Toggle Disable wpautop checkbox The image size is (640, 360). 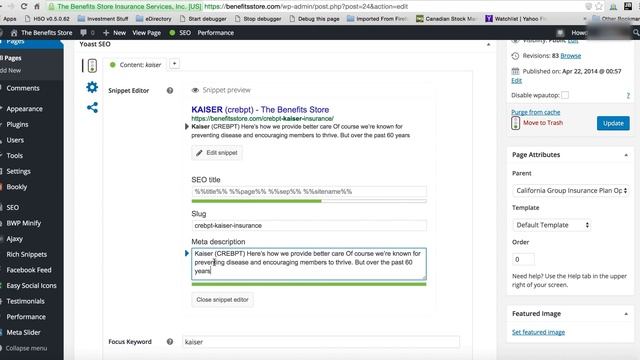click(x=565, y=95)
